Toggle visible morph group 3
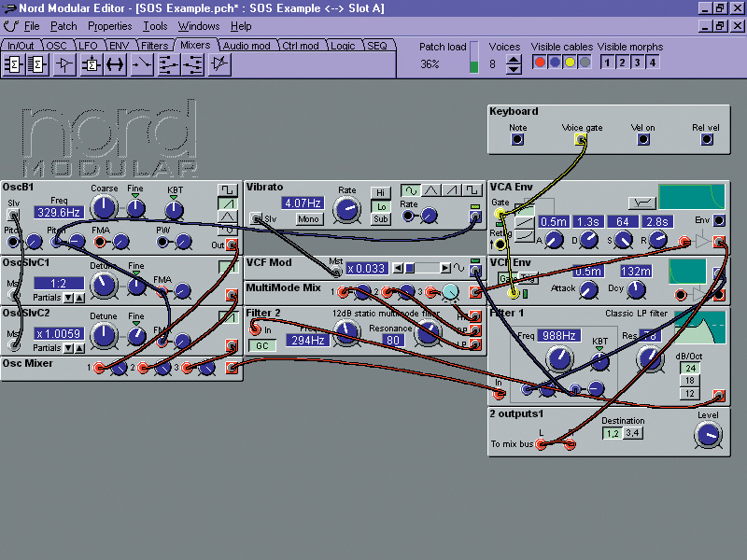 (638, 63)
